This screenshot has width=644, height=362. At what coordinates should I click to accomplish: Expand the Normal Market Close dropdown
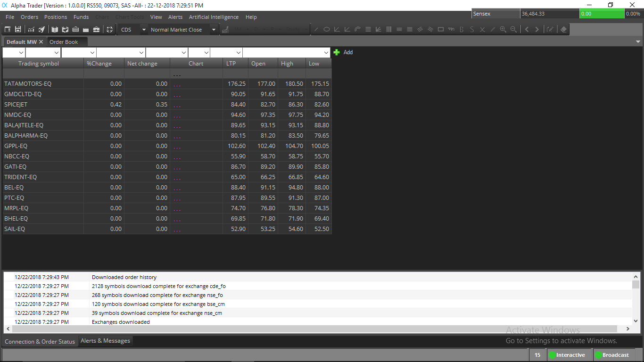pos(214,30)
